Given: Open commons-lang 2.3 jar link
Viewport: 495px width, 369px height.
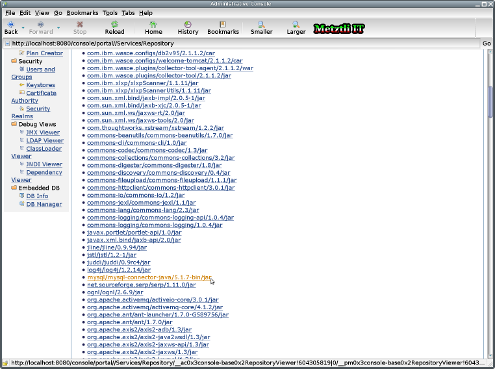Looking at the screenshot, I should 143,210.
